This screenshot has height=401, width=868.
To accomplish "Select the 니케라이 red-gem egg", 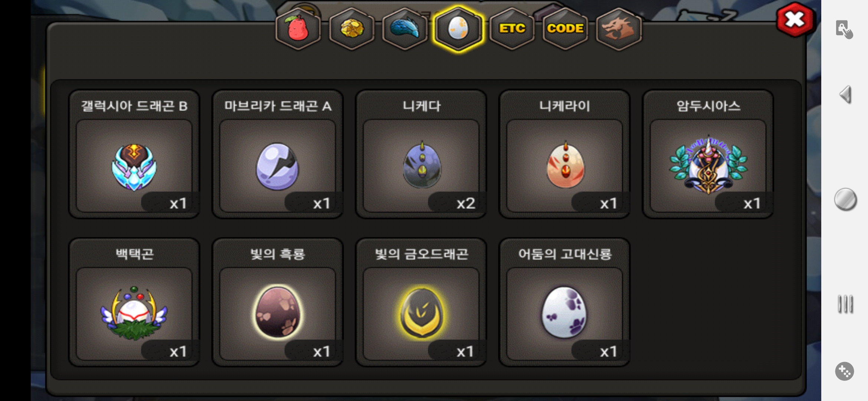I will pos(565,154).
